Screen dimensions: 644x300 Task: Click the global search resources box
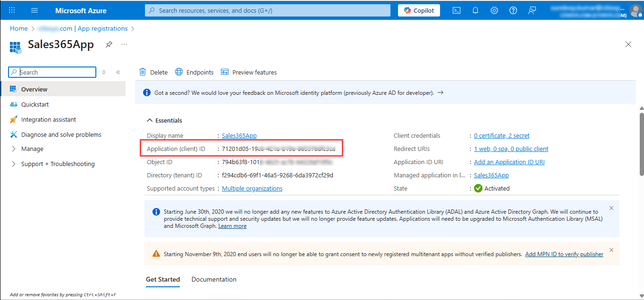coord(267,10)
